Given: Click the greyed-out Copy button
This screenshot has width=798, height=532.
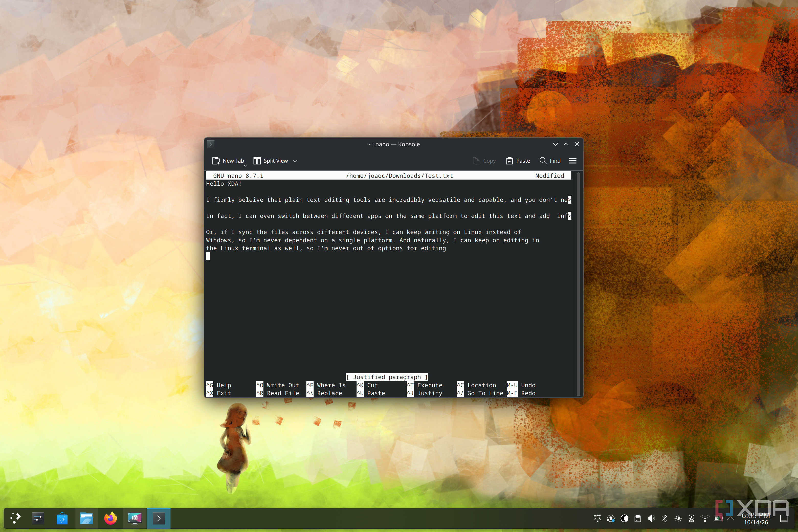Looking at the screenshot, I should pyautogui.click(x=484, y=161).
